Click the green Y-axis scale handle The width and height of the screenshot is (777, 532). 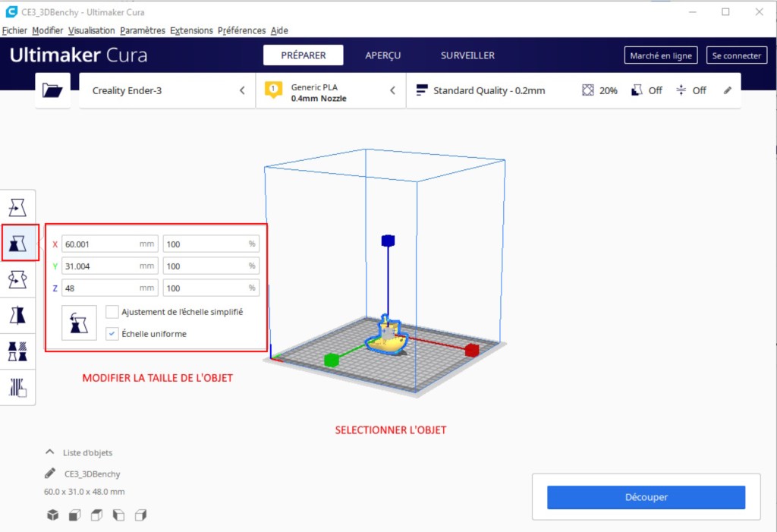tap(331, 360)
